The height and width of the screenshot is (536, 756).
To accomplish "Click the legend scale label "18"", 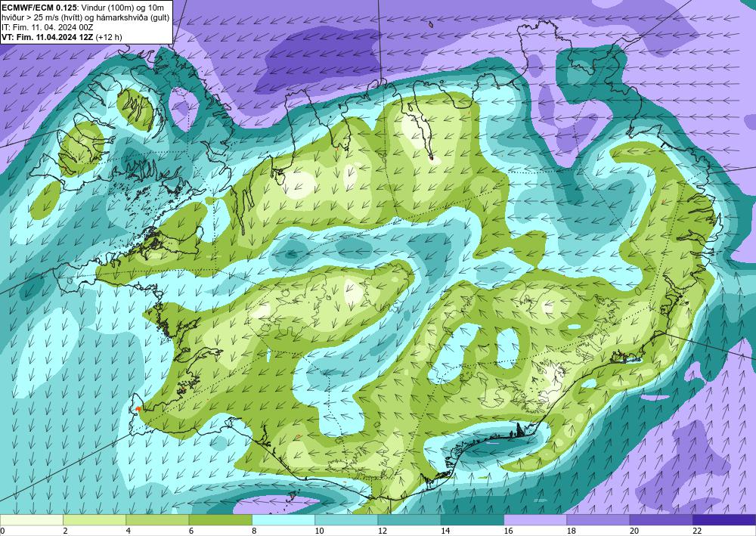I will pyautogui.click(x=572, y=531).
